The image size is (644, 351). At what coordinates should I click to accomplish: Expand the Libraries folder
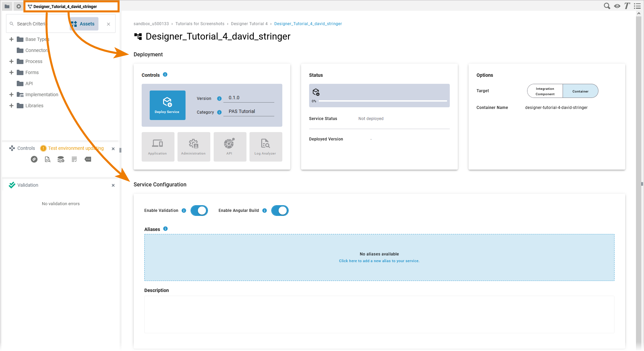(11, 106)
